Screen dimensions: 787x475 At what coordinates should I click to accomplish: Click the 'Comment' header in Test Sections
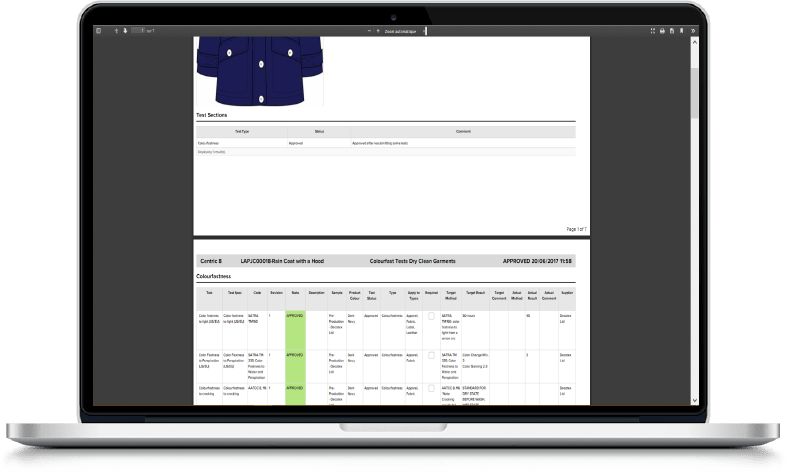pyautogui.click(x=463, y=132)
